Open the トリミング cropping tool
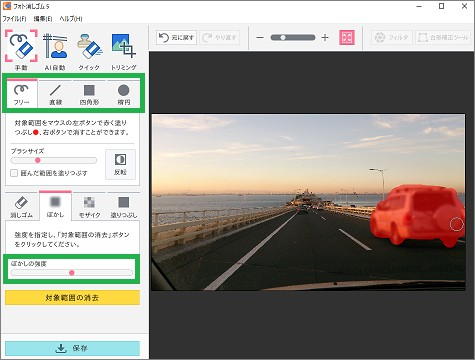 pos(124,50)
